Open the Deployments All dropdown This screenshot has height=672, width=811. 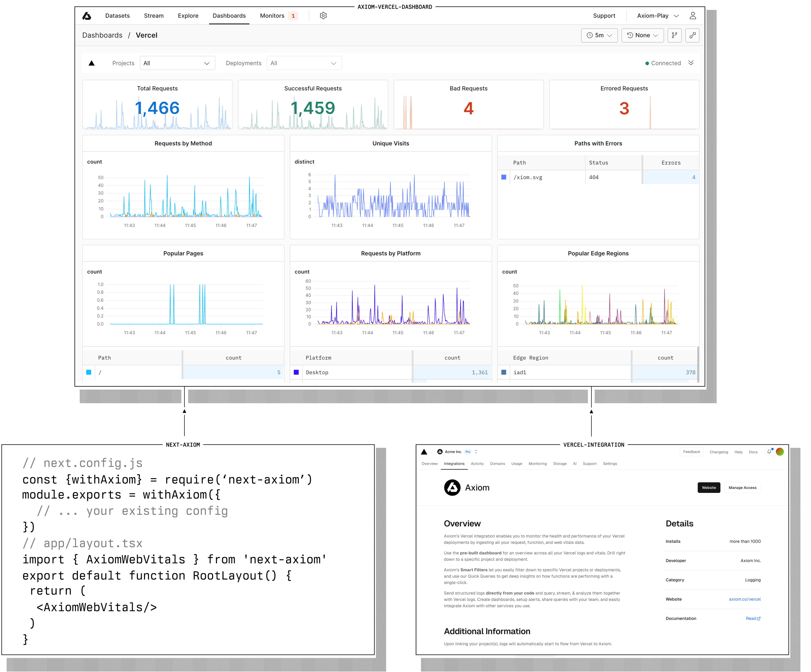coord(304,63)
